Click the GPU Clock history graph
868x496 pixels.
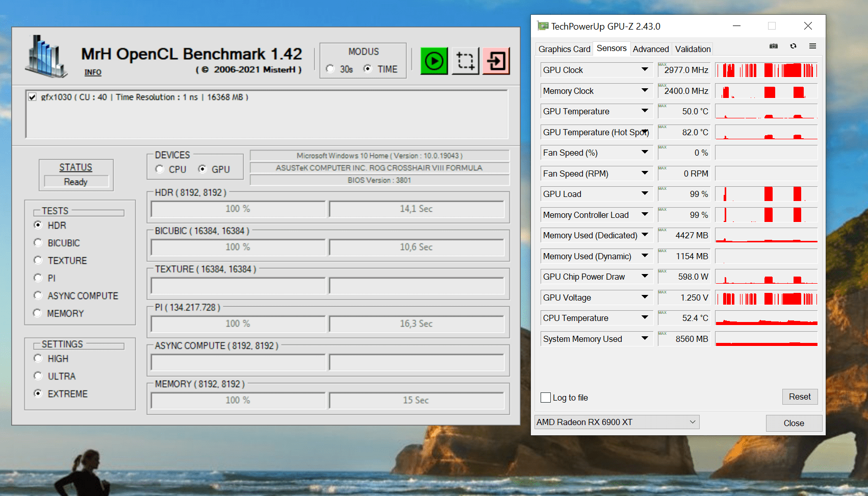[x=766, y=70]
